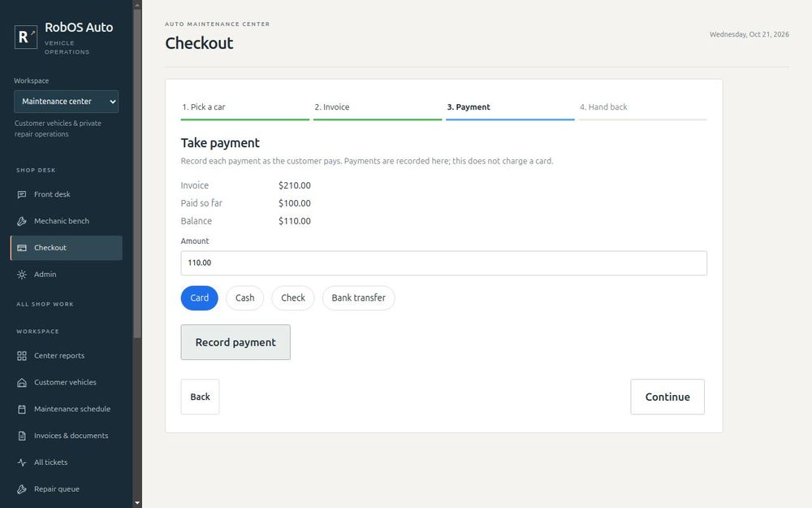Click the Repair queue wrench icon

(22, 489)
